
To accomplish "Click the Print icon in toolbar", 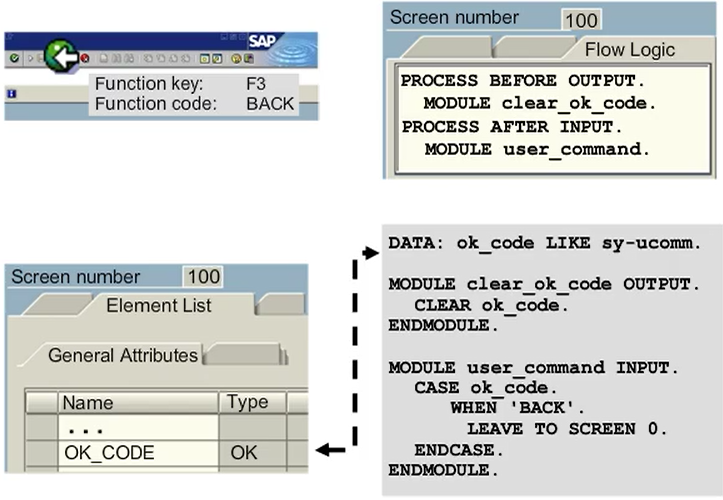I will click(105, 59).
